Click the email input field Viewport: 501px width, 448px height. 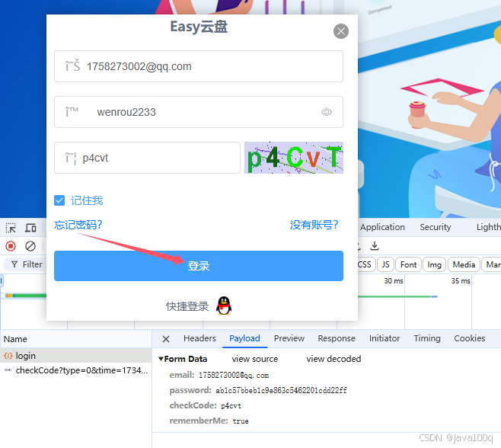[199, 66]
